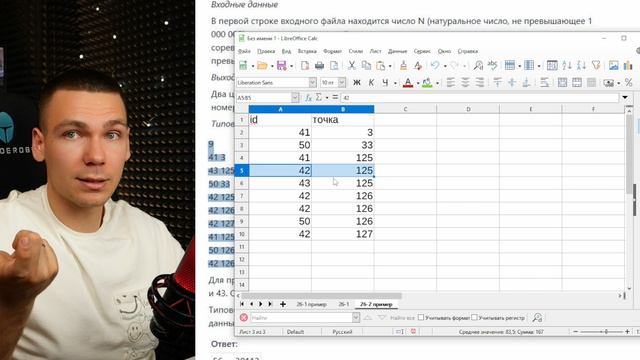The height and width of the screenshot is (360, 640).
Task: Select the '26-2 пример' sheet tab
Action: pos(376,304)
